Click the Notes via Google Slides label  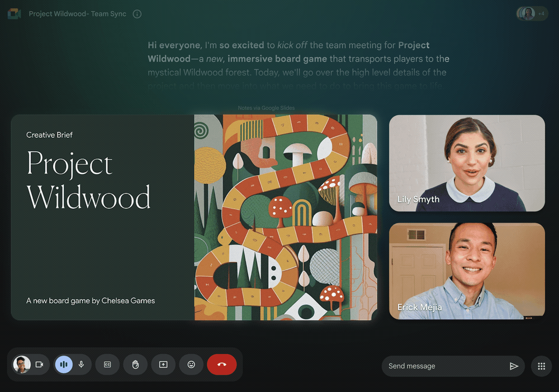pos(266,108)
